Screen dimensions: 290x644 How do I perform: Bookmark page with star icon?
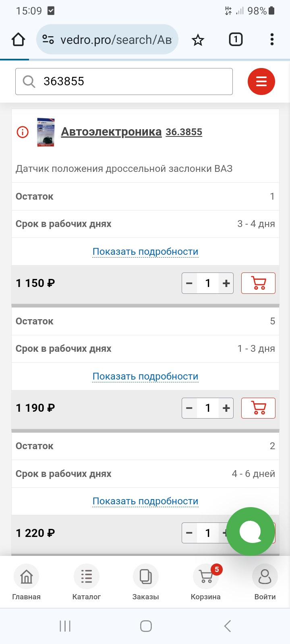coord(198,40)
